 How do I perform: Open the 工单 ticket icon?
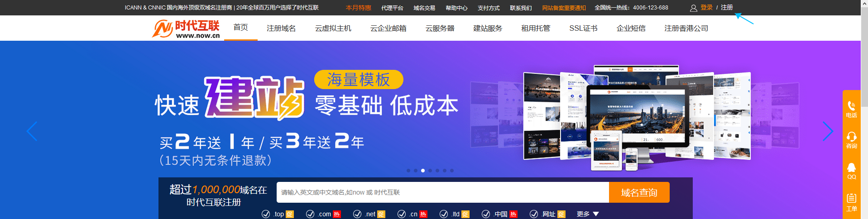click(851, 202)
